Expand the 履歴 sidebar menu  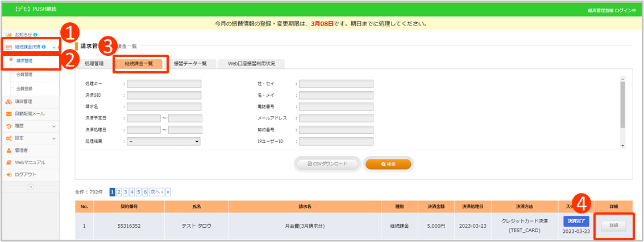[54, 126]
